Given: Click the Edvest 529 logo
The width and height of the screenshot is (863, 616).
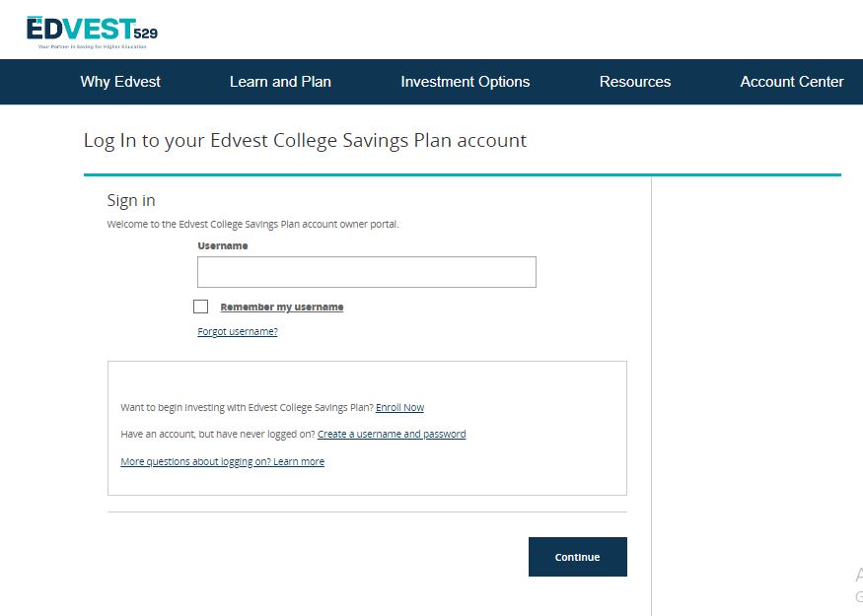Looking at the screenshot, I should tap(92, 33).
